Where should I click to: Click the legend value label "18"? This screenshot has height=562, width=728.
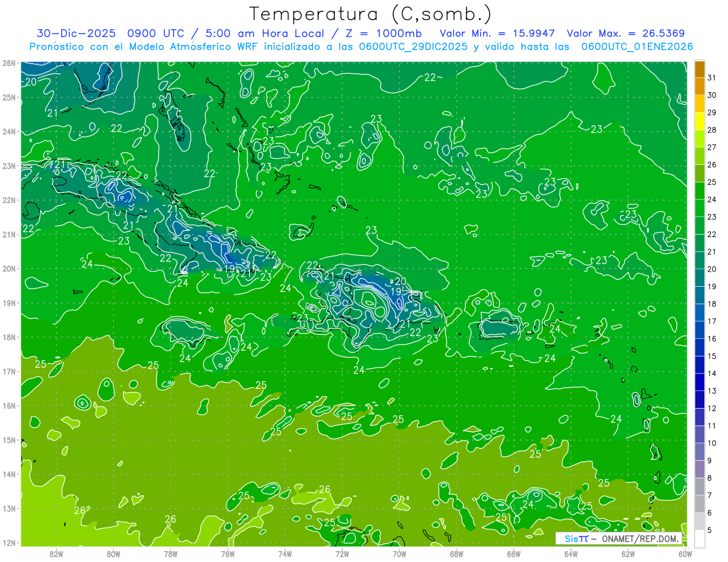coord(712,304)
